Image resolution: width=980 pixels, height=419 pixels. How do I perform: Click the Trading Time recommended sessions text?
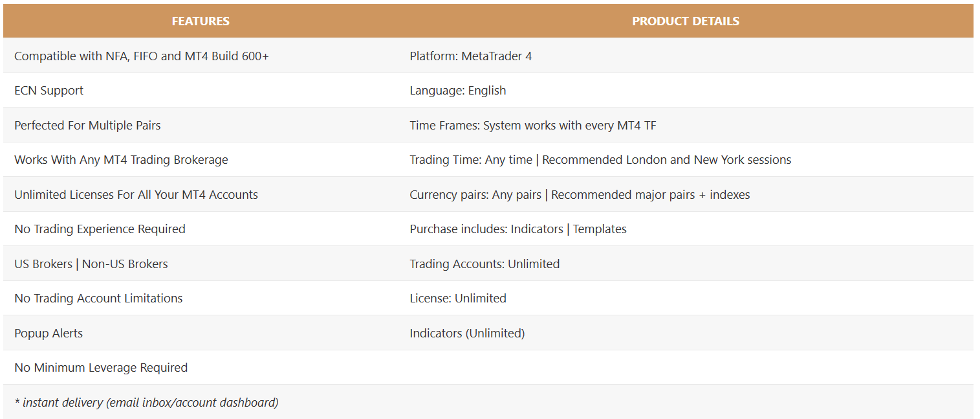point(667,159)
